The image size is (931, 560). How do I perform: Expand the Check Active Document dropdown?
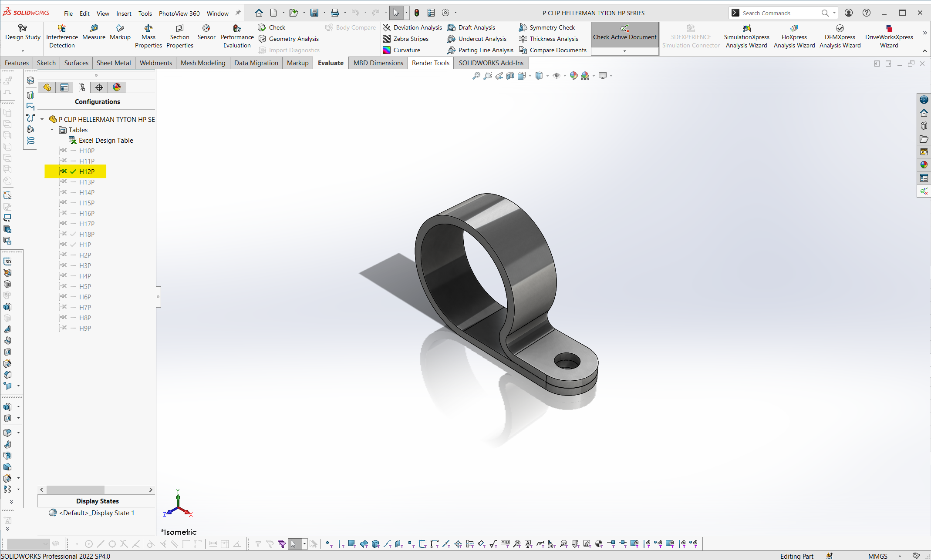[x=624, y=51]
